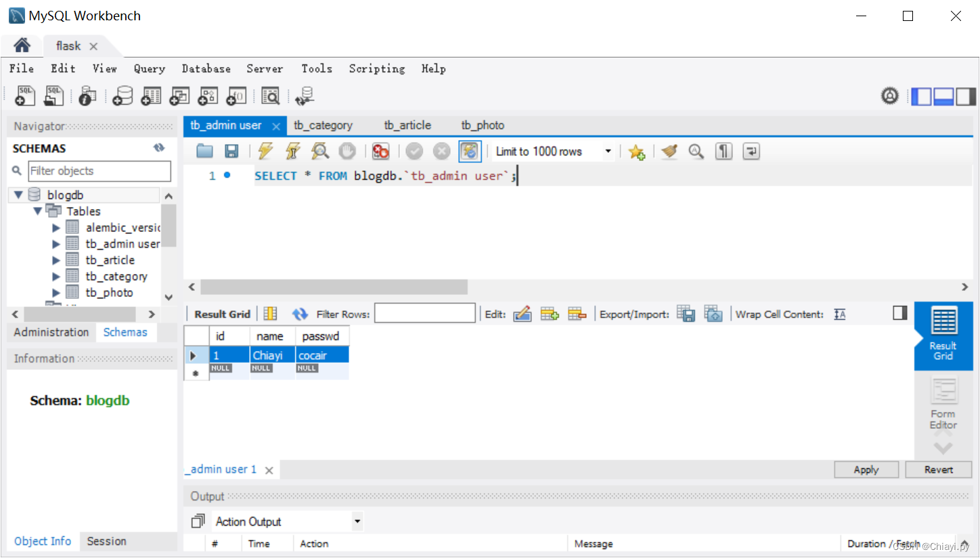
Task: Search table data toolbar icon
Action: 270,96
